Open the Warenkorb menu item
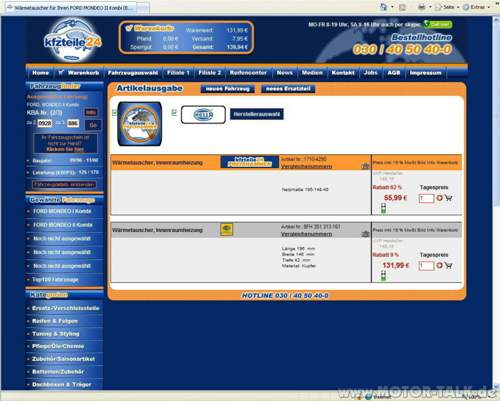500x401 pixels. [79, 73]
